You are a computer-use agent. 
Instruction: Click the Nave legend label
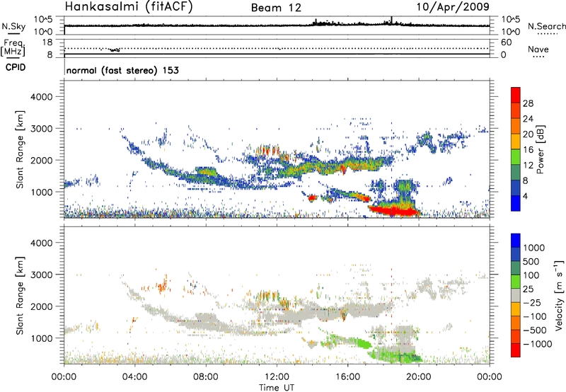tap(538, 49)
